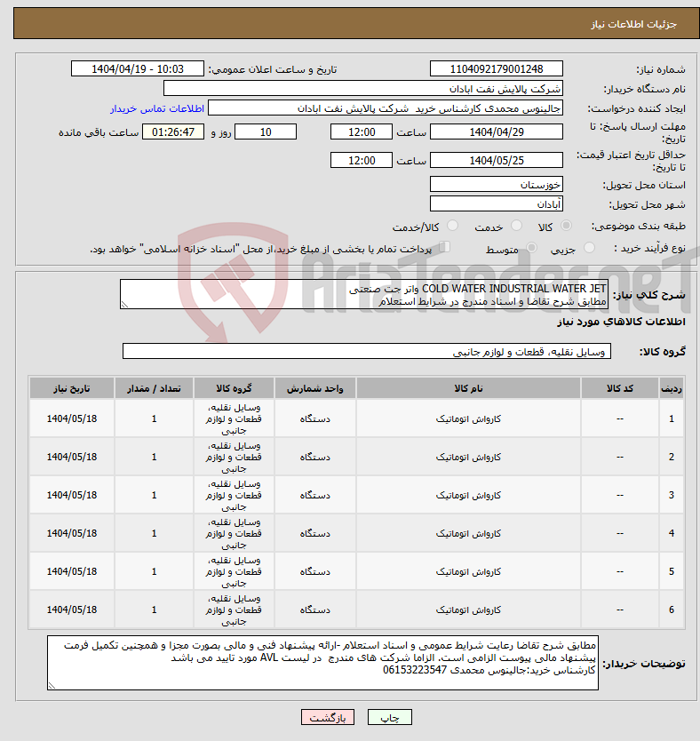
Task: Click the announcement date 1404/04/19 field
Action: click(138, 69)
